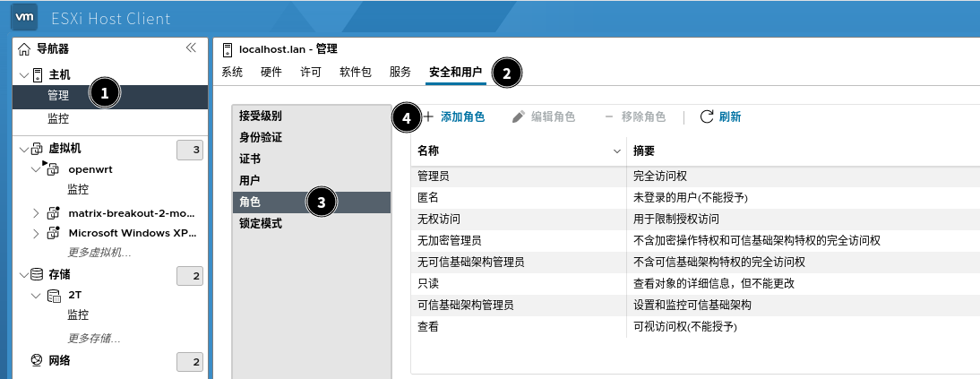
Task: Click the matrix-breakout-2 VM icon
Action: (x=54, y=212)
